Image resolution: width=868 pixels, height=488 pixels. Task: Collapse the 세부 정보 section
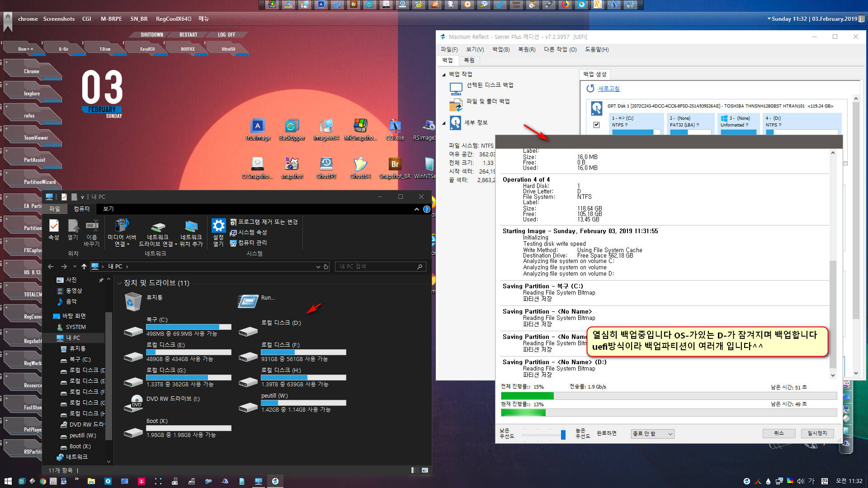coord(444,123)
